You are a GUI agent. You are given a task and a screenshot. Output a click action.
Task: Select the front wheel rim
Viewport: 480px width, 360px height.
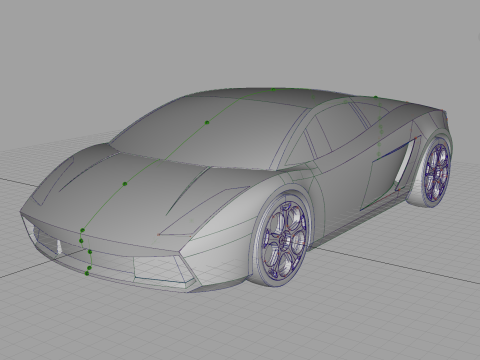pos(284,240)
